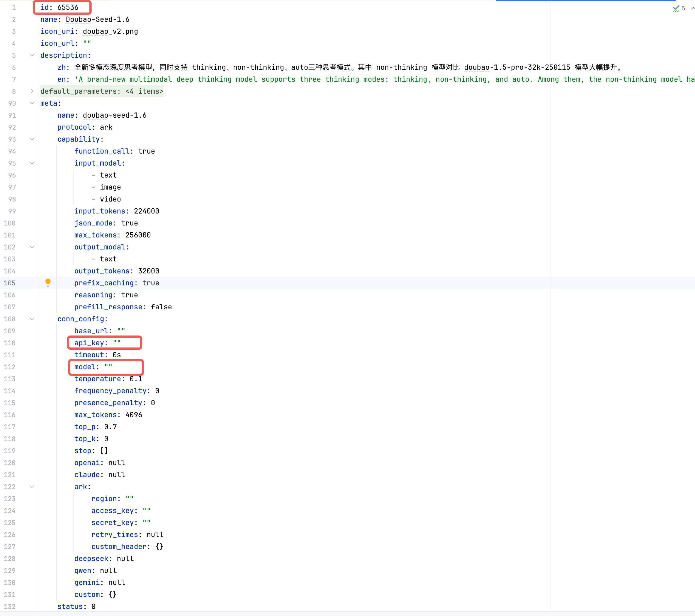Image resolution: width=695 pixels, height=616 pixels.
Task: Fold the output_modal list chevron
Action: [x=32, y=247]
